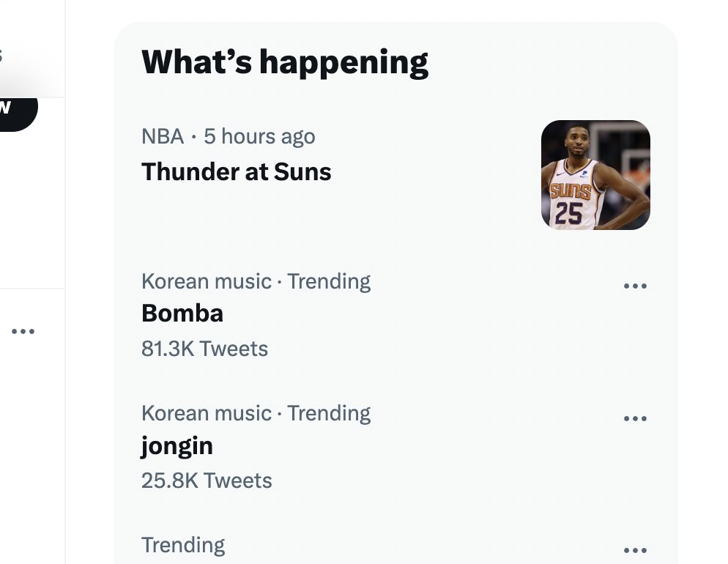Select the Bomba trending topic

[182, 313]
